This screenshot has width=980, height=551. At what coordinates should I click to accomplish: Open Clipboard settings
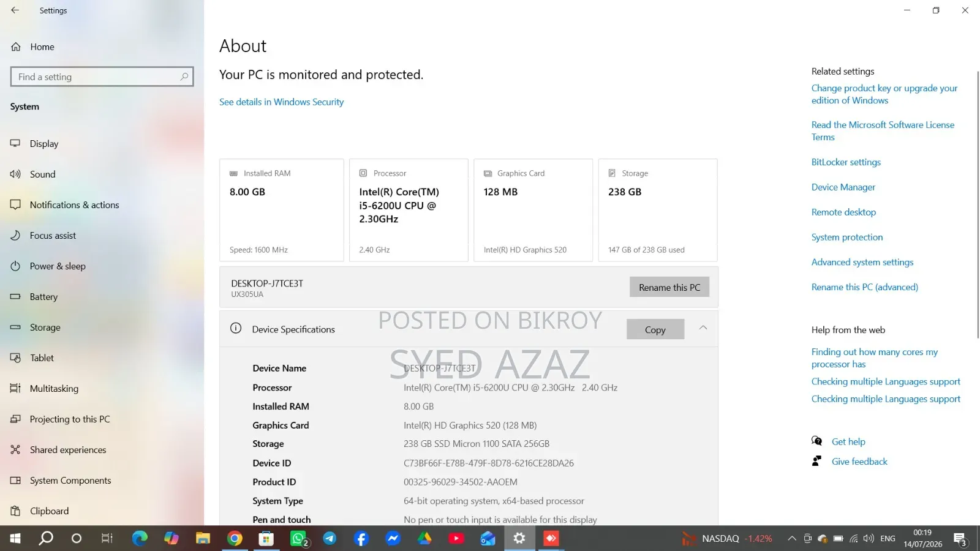pyautogui.click(x=49, y=511)
